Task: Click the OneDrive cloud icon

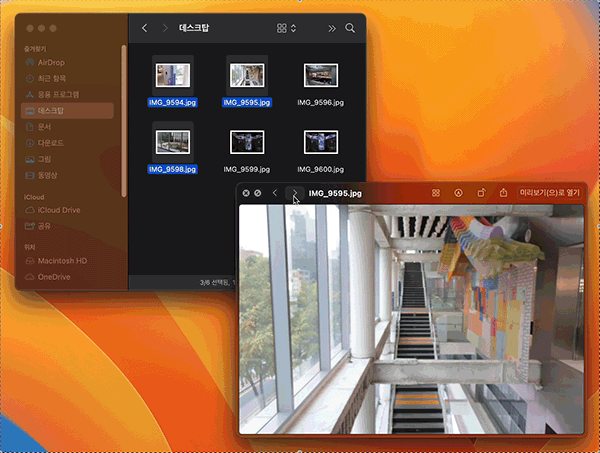Action: click(30, 277)
